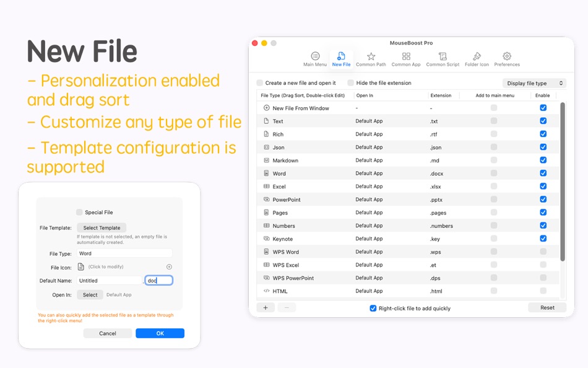This screenshot has width=588, height=368.
Task: Click the doc extension input field
Action: (160, 280)
